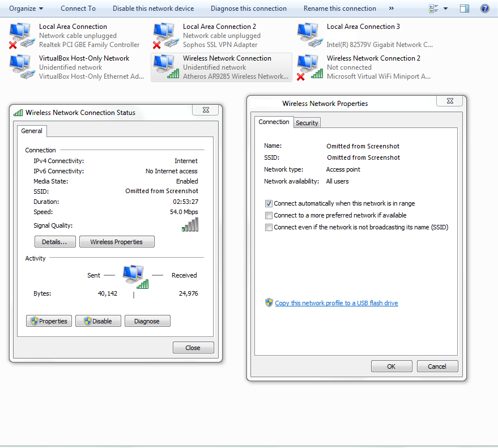Select the Wireless Network Connection Atheros icon
Viewport: 498px width, 448px height.
[164, 67]
